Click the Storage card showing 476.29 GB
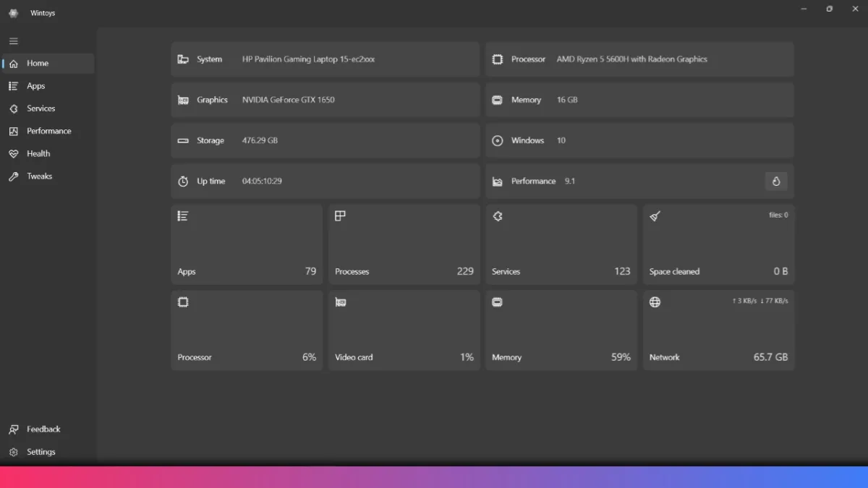This screenshot has height=488, width=868. (x=325, y=140)
